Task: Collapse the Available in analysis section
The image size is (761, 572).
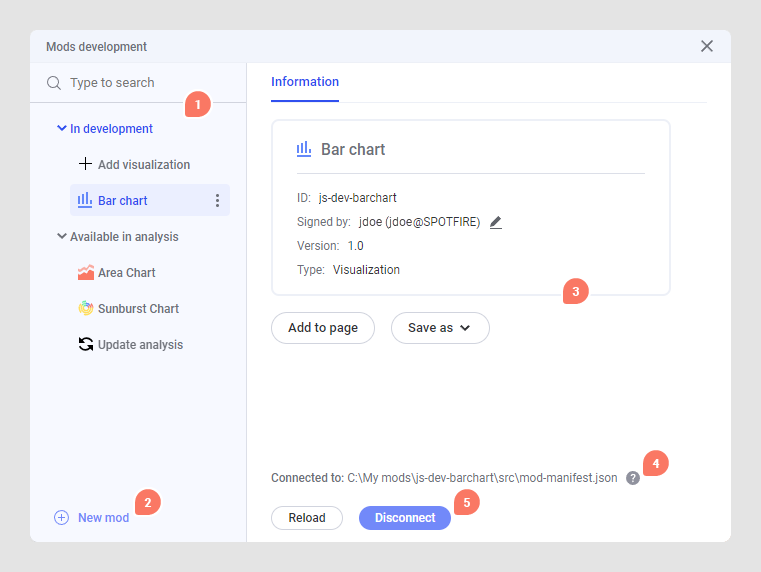Action: pos(62,237)
